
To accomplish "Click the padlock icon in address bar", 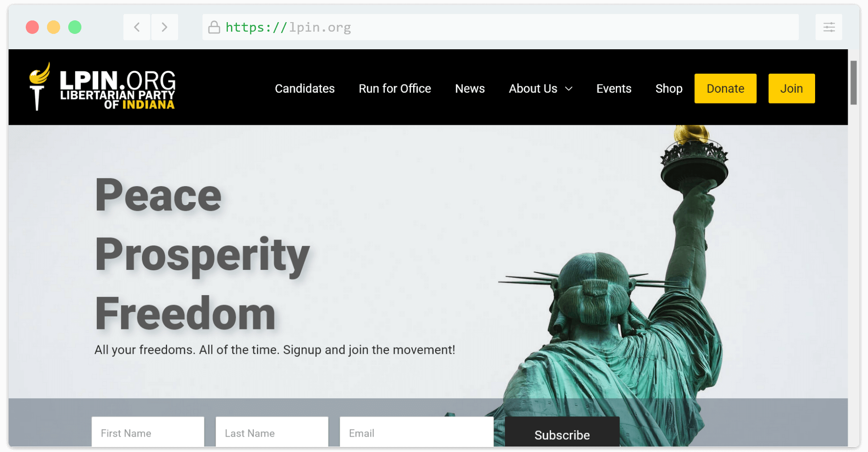I will (x=214, y=27).
